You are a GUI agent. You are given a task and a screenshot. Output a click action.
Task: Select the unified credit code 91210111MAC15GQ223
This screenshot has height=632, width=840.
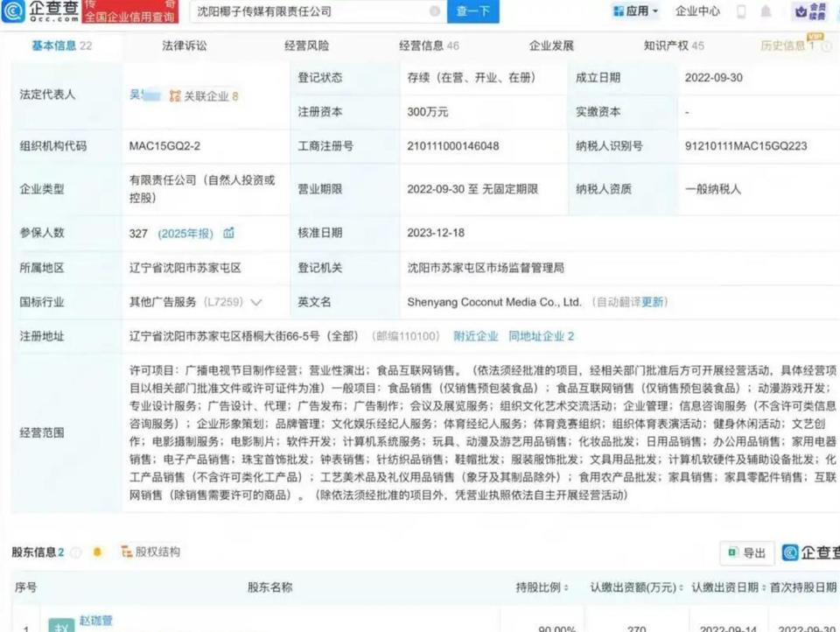(x=745, y=146)
